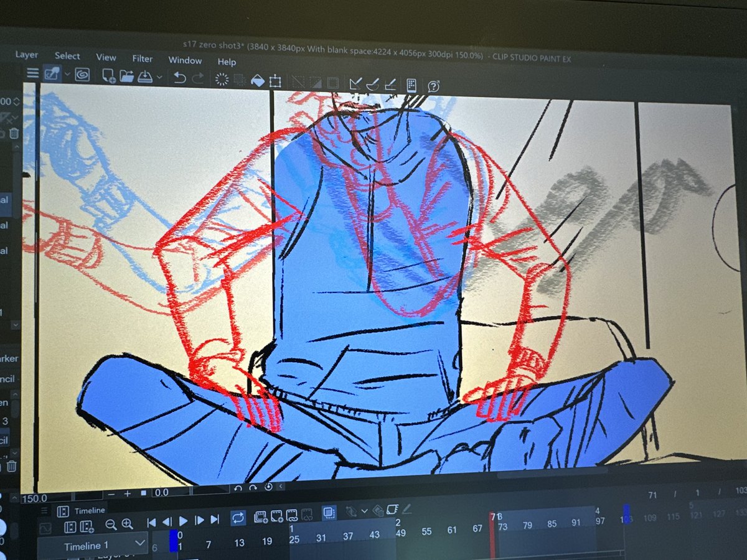
Task: Redo the last undone action
Action: click(198, 78)
